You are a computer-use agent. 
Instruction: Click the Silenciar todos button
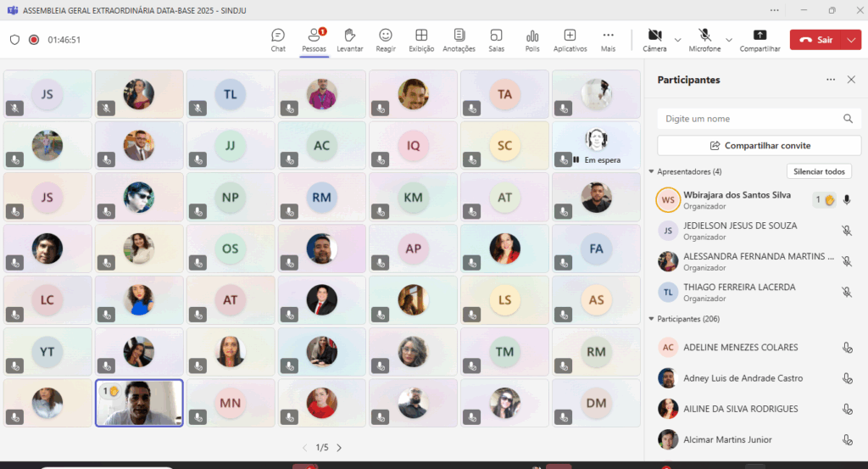[x=819, y=171]
